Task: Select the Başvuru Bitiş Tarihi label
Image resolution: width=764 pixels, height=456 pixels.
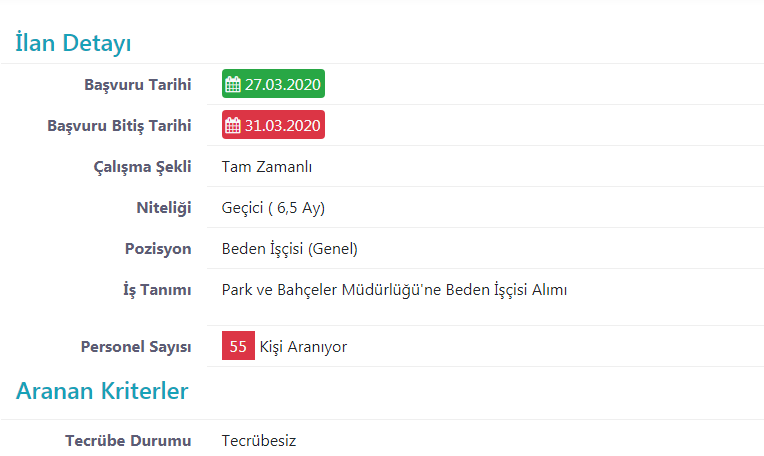Action: pos(119,126)
